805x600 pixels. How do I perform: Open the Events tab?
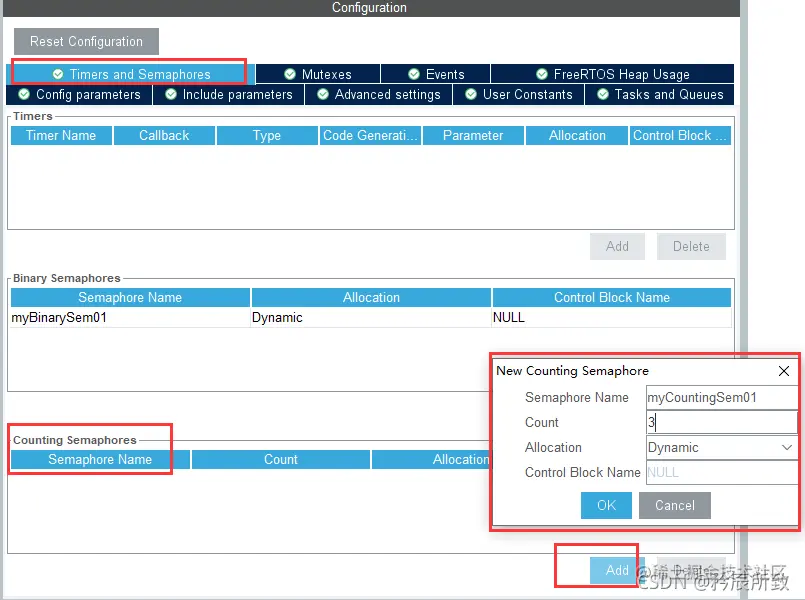(435, 74)
